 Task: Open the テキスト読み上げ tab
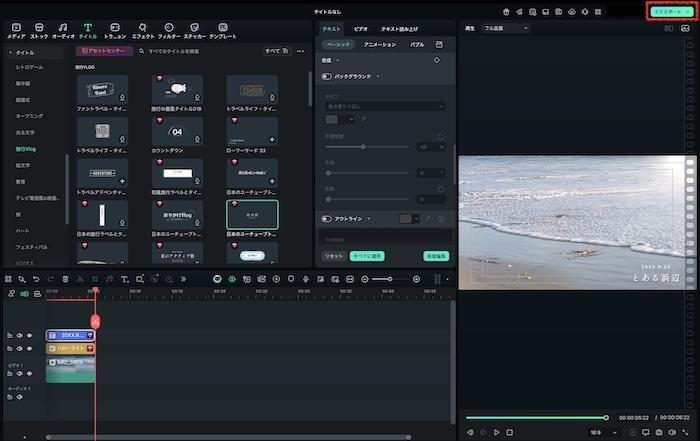pyautogui.click(x=400, y=30)
